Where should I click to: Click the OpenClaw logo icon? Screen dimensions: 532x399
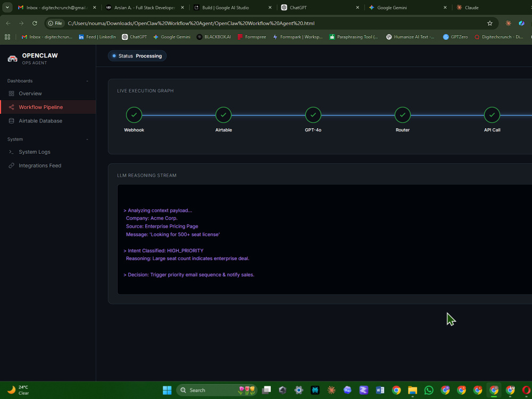click(x=13, y=59)
